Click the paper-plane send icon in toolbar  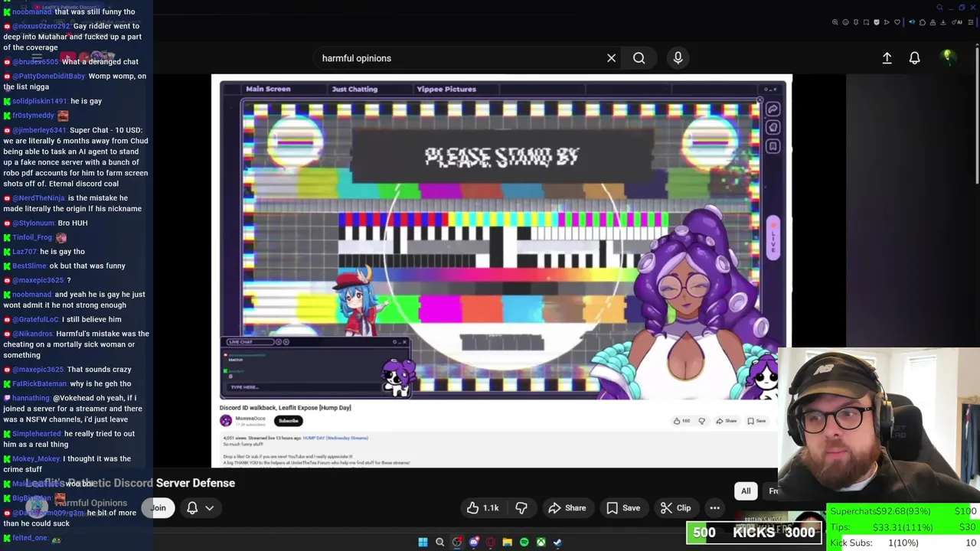click(887, 22)
